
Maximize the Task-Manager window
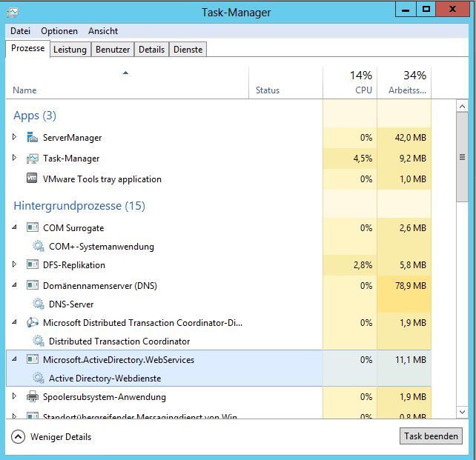click(x=426, y=10)
